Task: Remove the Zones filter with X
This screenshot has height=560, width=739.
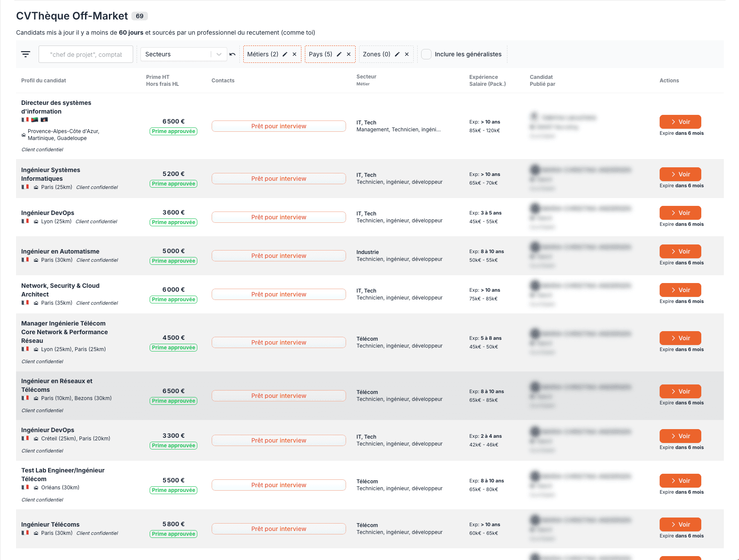Action: point(407,54)
